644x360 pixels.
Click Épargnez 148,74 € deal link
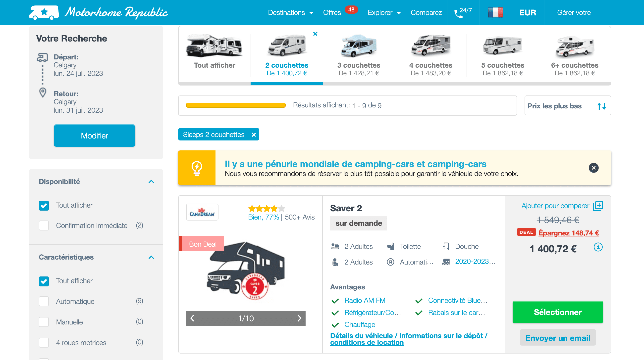(569, 233)
